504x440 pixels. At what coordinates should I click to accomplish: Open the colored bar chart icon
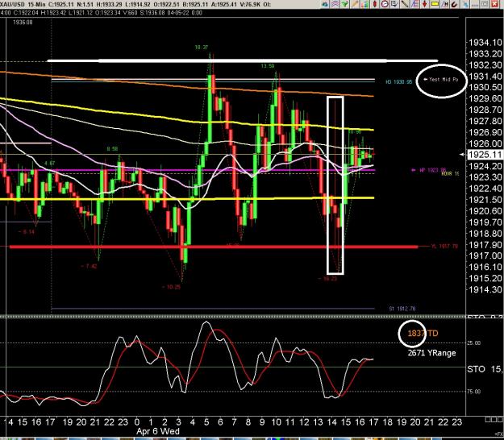coord(365,4)
